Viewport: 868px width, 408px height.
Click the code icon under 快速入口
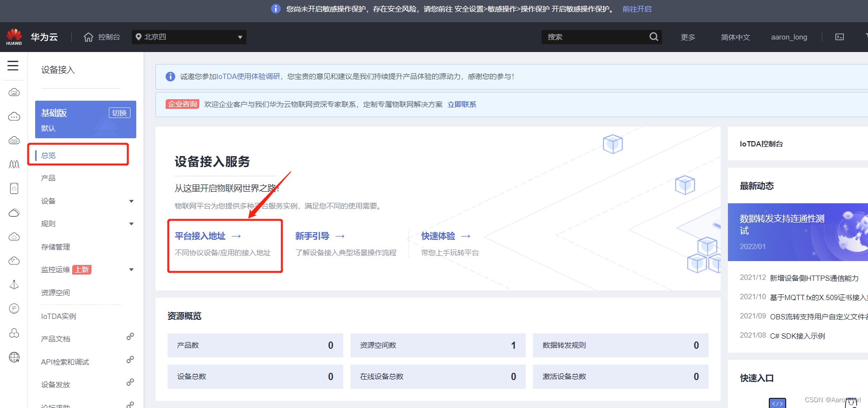(777, 403)
